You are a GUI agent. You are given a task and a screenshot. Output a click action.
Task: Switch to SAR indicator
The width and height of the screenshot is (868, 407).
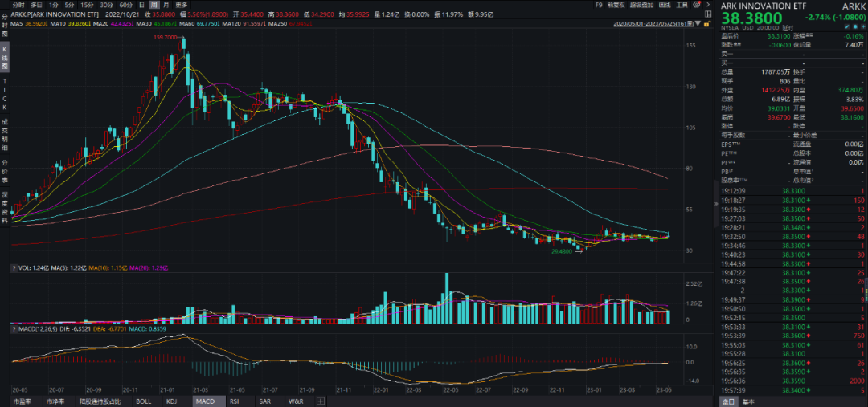[264, 401]
